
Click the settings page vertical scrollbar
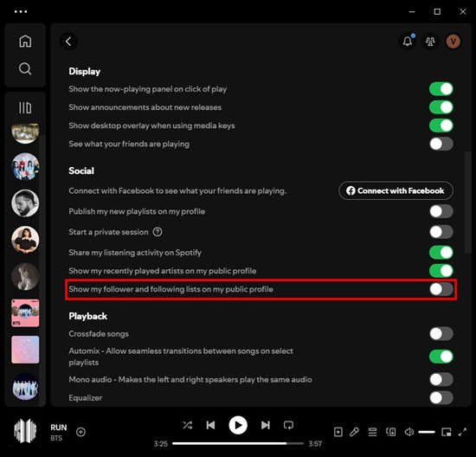coord(468,202)
